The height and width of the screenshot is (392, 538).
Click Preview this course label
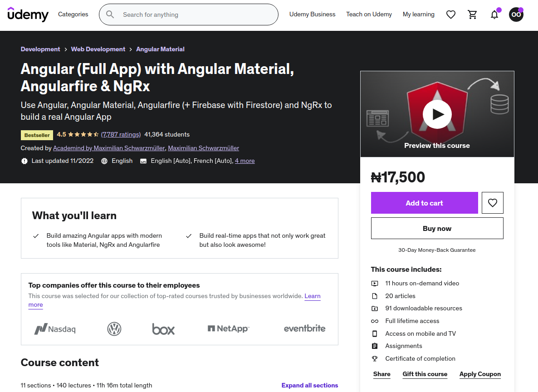(x=437, y=146)
